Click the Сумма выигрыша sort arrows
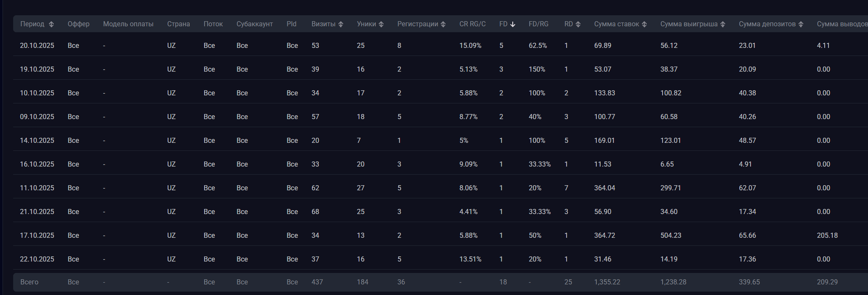868x295 pixels. (x=723, y=24)
